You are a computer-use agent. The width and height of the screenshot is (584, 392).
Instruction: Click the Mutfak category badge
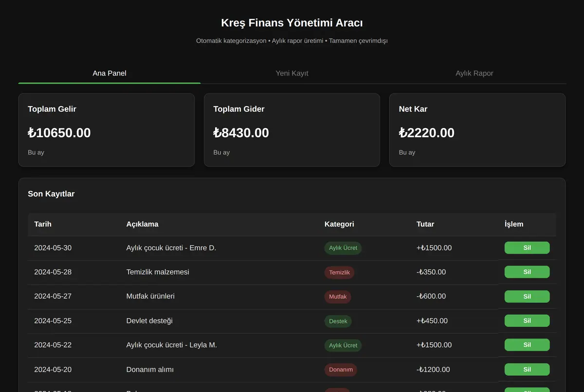tap(338, 297)
